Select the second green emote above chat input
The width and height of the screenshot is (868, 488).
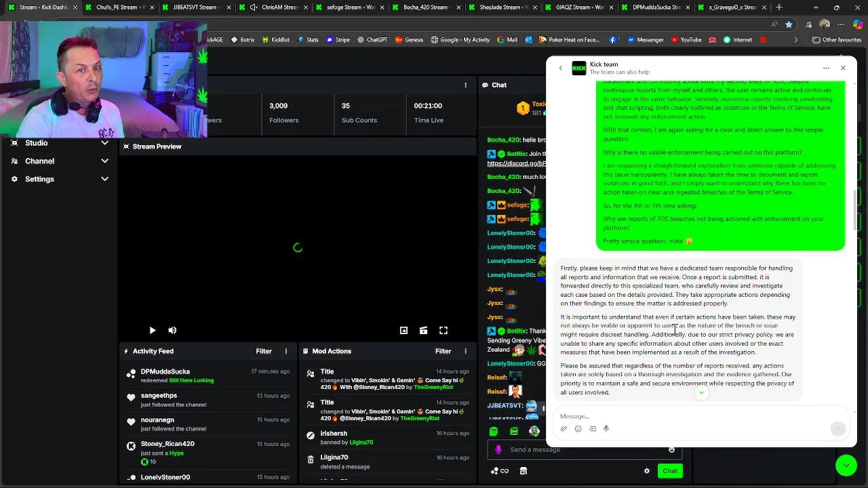click(x=514, y=431)
